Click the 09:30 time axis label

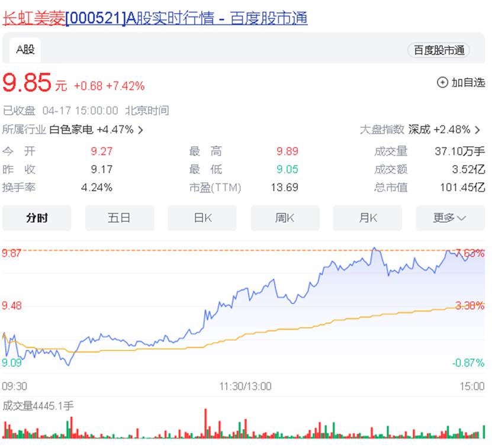(14, 386)
